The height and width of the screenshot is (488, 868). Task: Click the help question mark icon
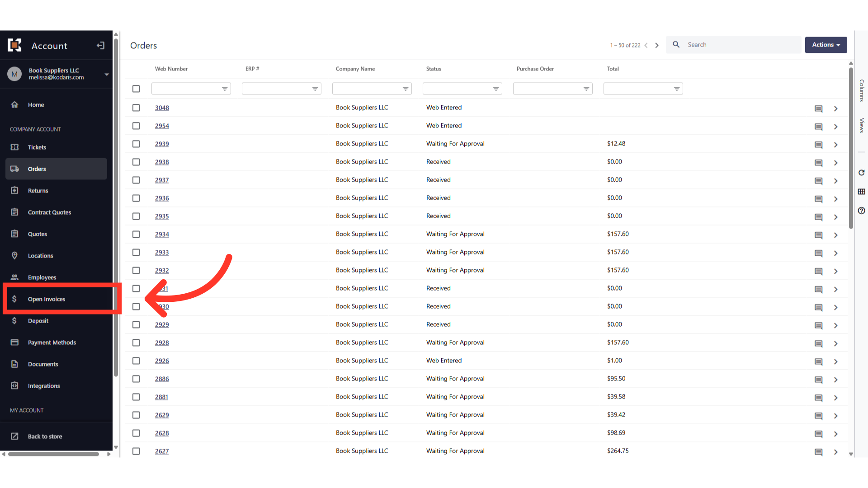(x=861, y=211)
